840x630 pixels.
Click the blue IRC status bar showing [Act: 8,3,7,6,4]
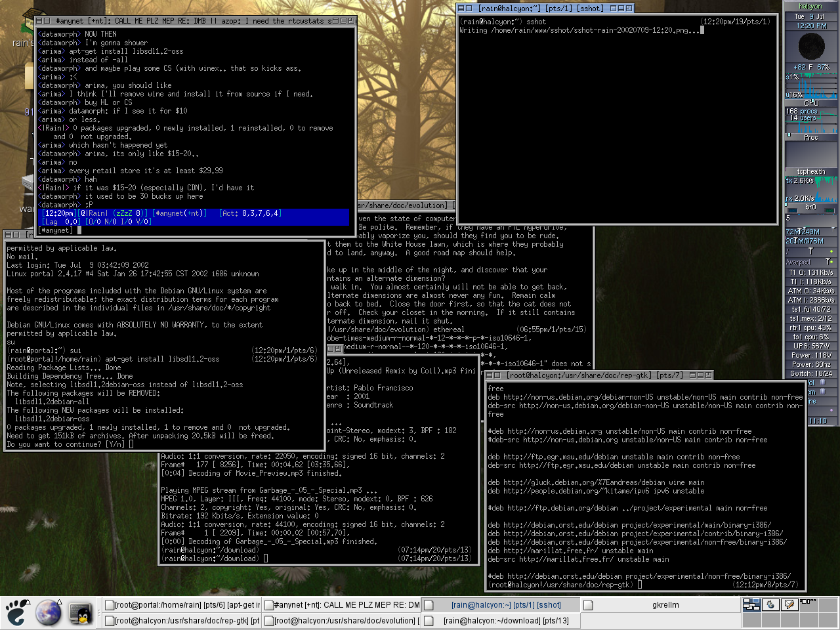coord(194,217)
